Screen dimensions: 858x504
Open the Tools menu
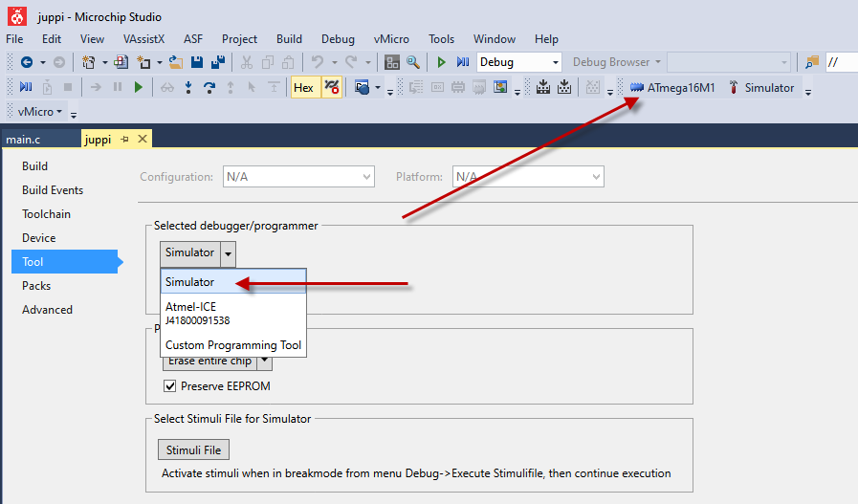441,39
